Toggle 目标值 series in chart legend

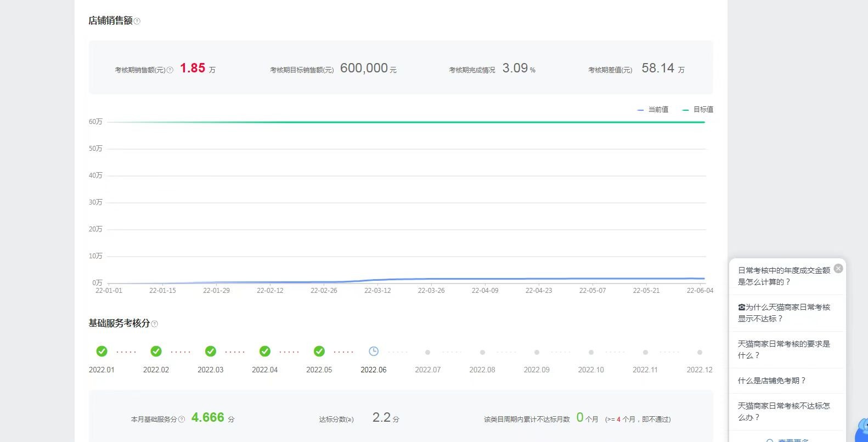coord(697,110)
